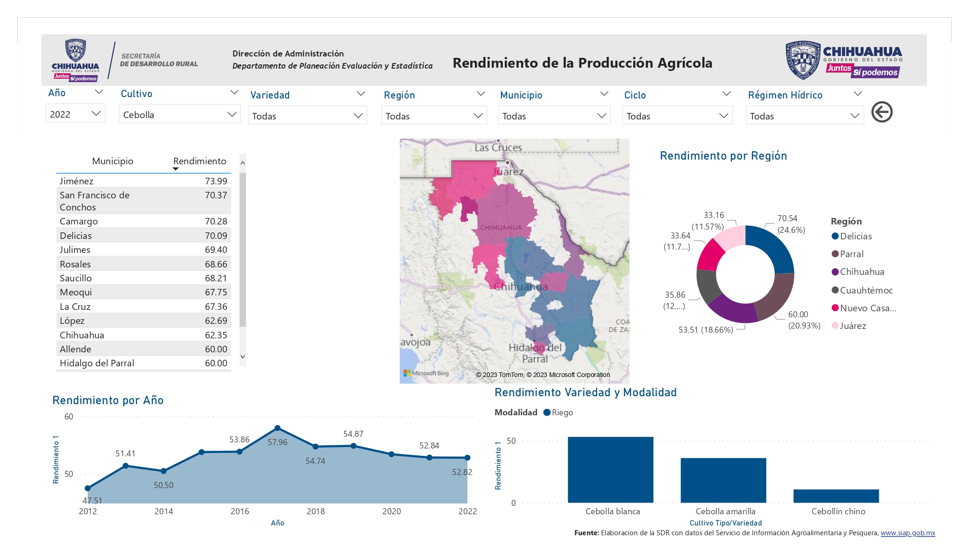Select the Riego modalidad legend item
The image size is (969, 560).
click(x=559, y=413)
